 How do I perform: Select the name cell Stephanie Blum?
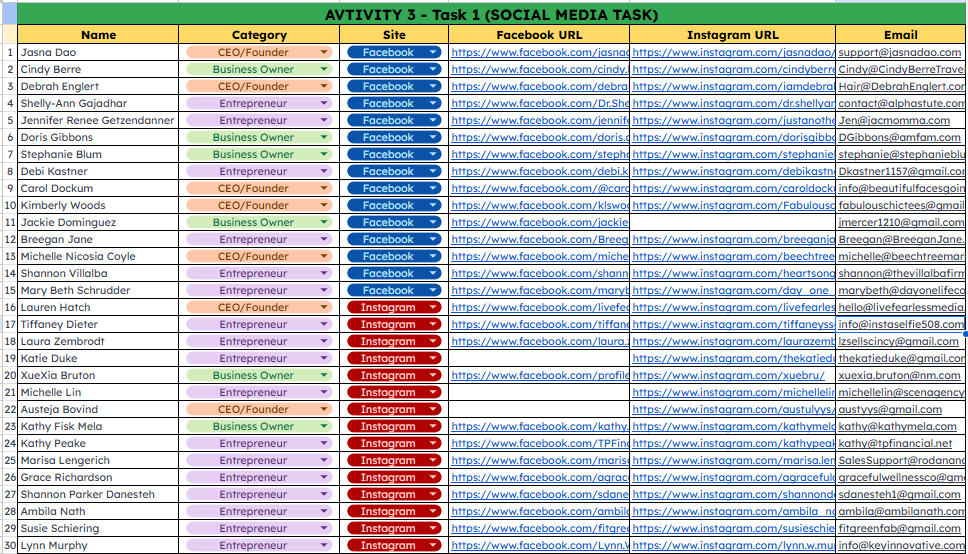98,154
